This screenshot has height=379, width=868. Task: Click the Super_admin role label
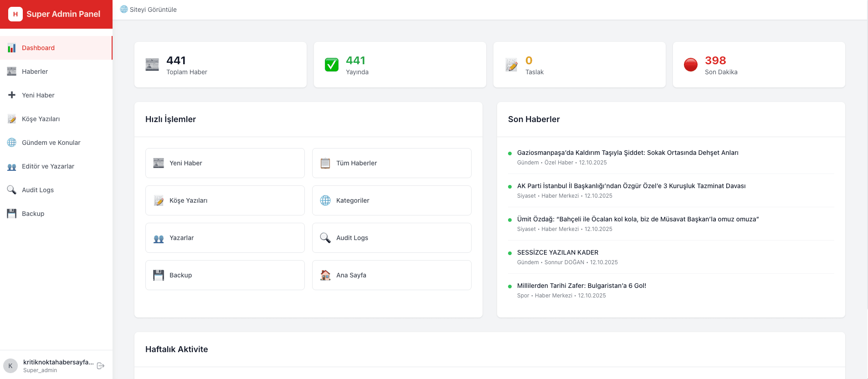[40, 370]
